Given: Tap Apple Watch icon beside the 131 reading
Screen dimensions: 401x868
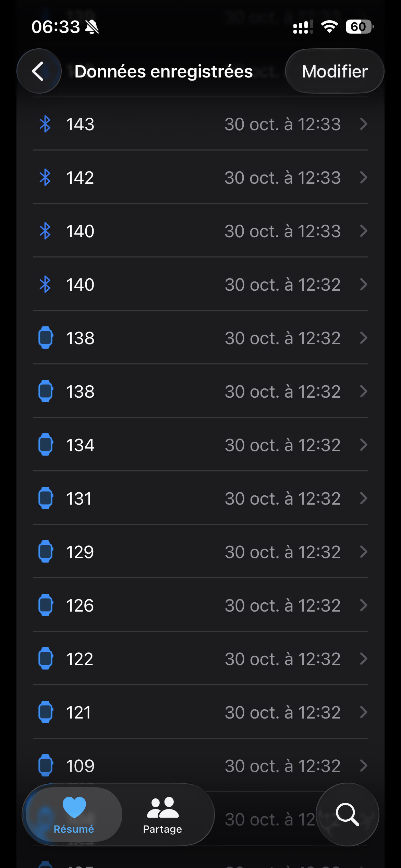Looking at the screenshot, I should pyautogui.click(x=46, y=498).
